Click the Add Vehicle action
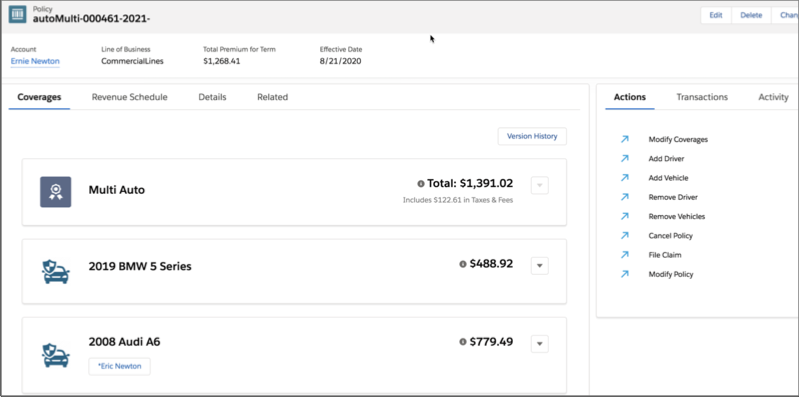The image size is (799, 397). click(668, 178)
